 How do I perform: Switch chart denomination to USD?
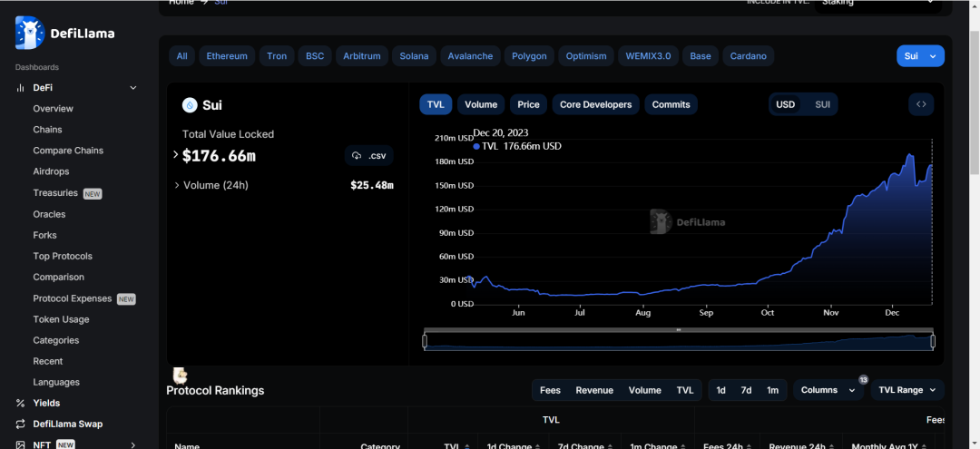coord(786,104)
